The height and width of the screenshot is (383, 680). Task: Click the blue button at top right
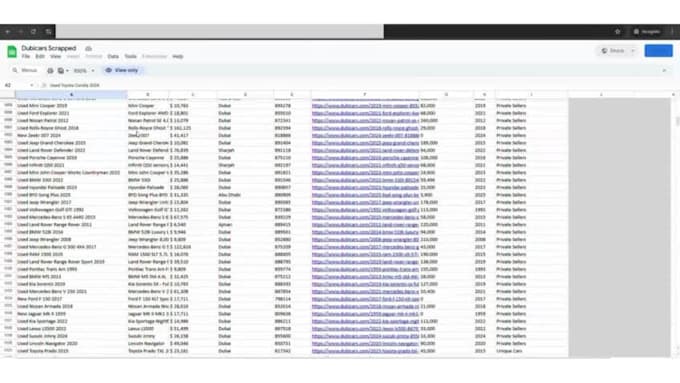[658, 51]
